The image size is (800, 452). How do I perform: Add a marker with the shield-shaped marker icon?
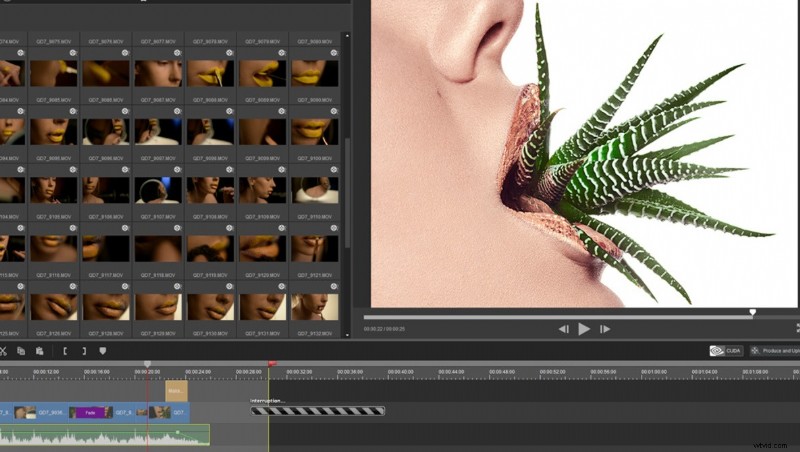tap(103, 351)
